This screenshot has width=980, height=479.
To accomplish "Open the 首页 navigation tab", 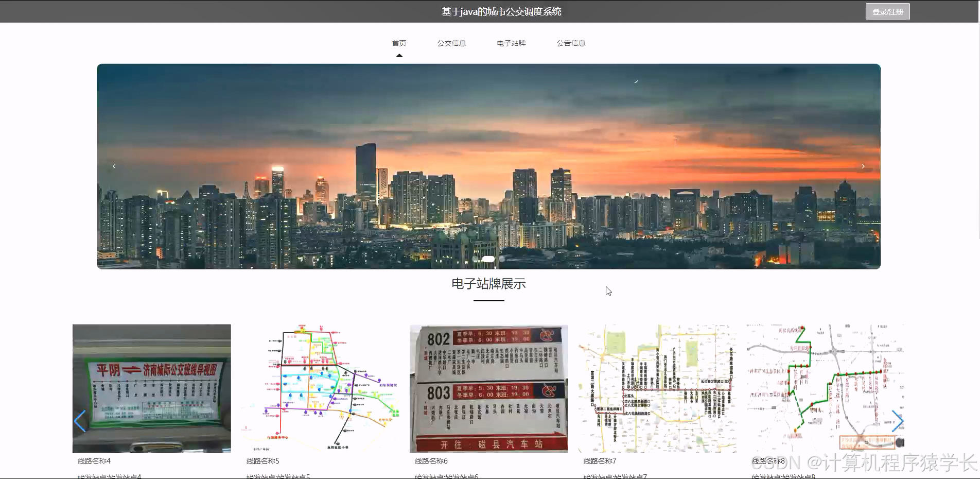I will click(x=399, y=43).
